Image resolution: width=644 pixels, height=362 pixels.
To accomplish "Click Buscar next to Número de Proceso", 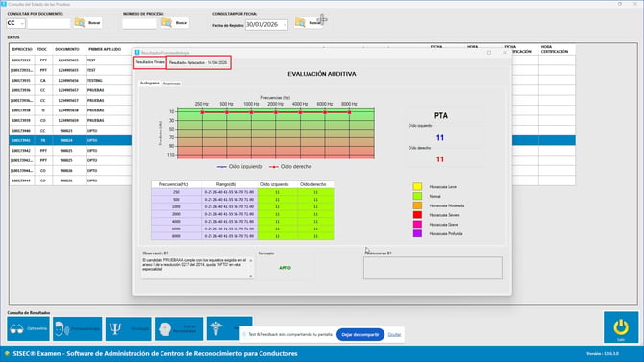I will coord(175,23).
